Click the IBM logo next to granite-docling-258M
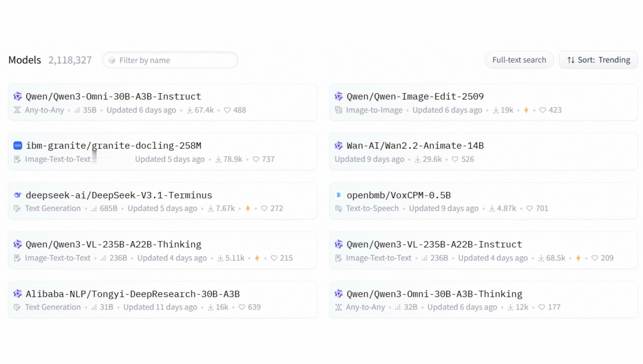This screenshot has width=643, height=364. coord(18,146)
